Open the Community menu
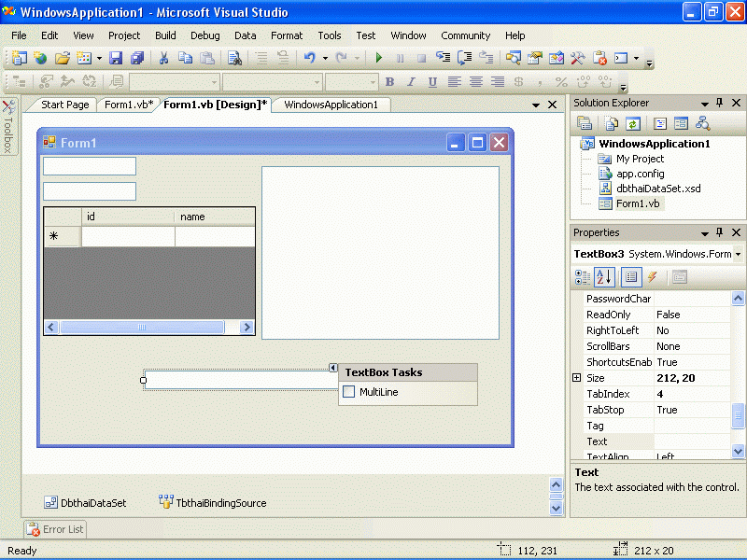 coord(465,35)
